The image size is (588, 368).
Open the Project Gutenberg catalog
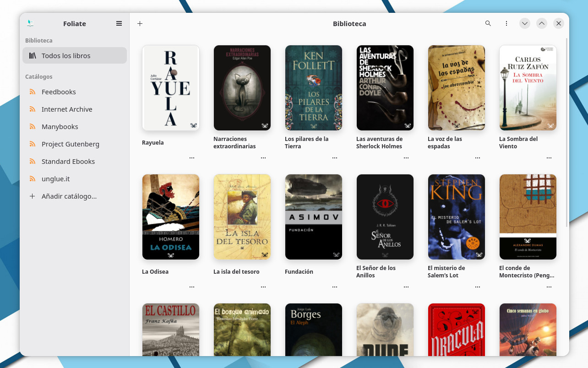tap(75, 144)
